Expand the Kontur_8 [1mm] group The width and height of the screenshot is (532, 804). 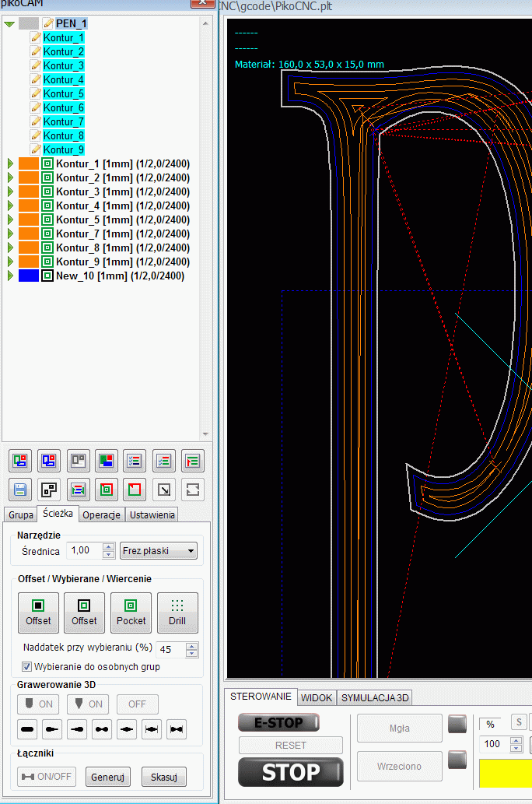(10, 248)
